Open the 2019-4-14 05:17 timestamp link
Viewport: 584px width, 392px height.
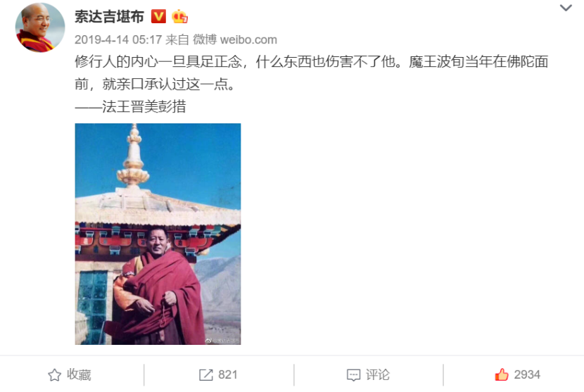(x=118, y=39)
